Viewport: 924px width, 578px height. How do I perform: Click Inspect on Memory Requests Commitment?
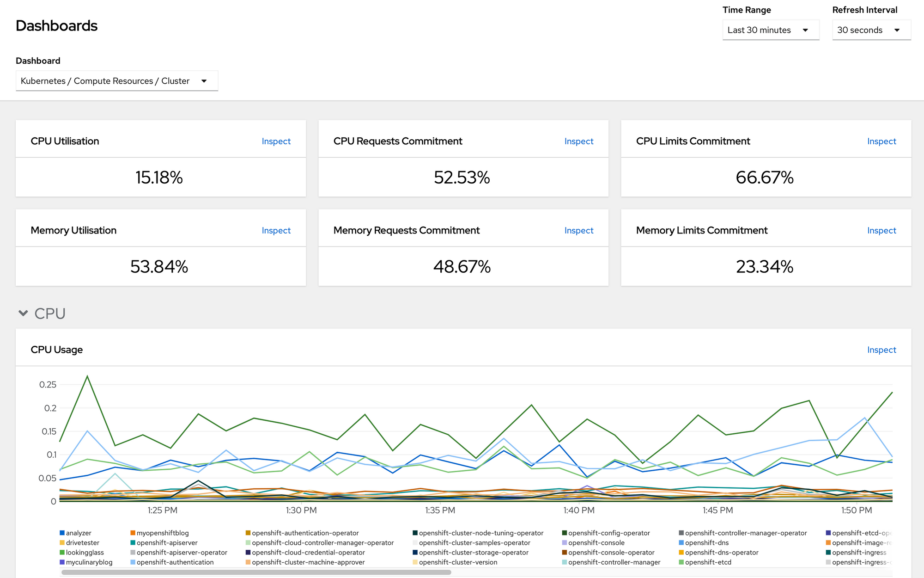pos(578,231)
